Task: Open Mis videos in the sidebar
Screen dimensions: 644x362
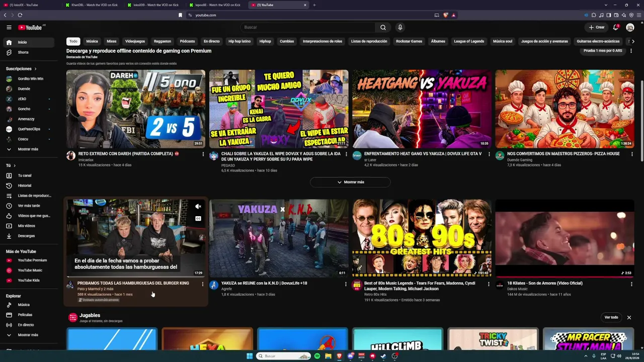Action: click(x=28, y=226)
